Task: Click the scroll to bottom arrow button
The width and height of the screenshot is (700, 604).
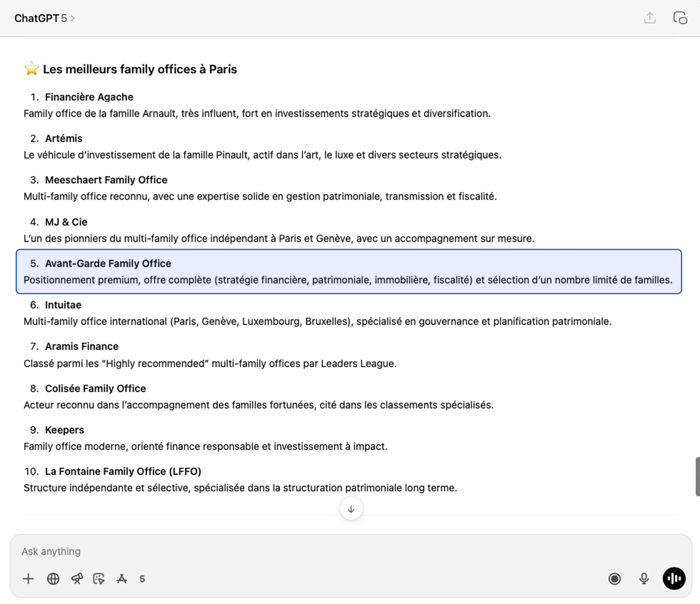Action: (351, 509)
